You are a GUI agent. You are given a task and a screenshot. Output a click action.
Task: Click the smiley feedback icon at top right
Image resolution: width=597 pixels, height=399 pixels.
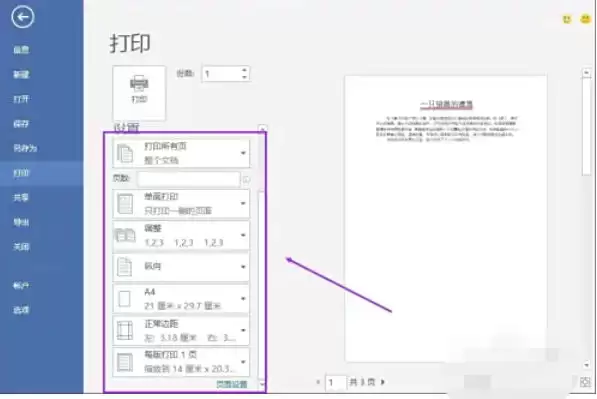tap(567, 19)
